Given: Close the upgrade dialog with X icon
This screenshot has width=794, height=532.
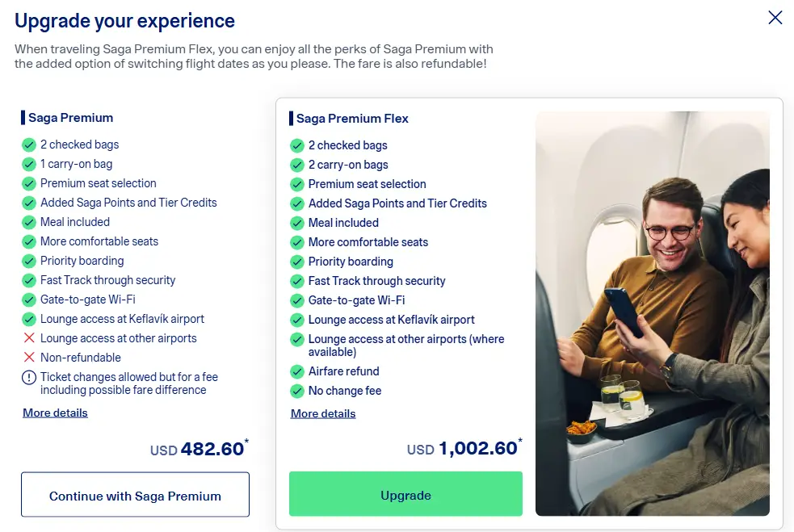Looking at the screenshot, I should click(x=775, y=18).
